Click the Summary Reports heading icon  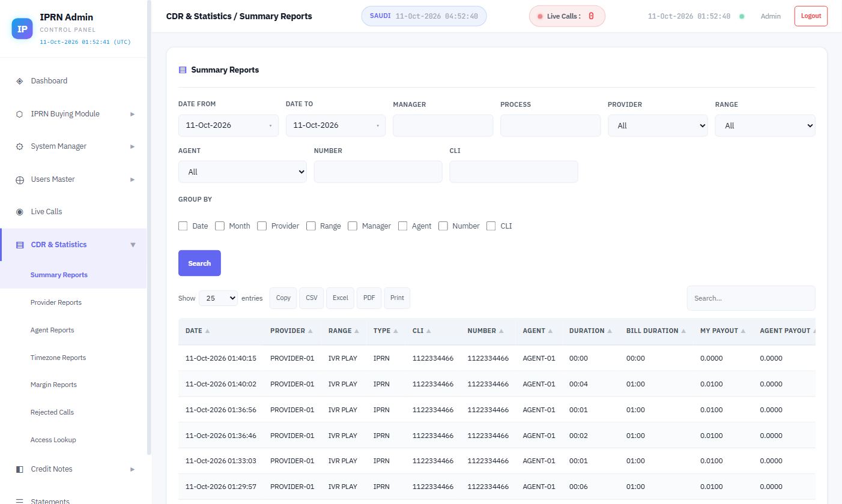pyautogui.click(x=183, y=70)
